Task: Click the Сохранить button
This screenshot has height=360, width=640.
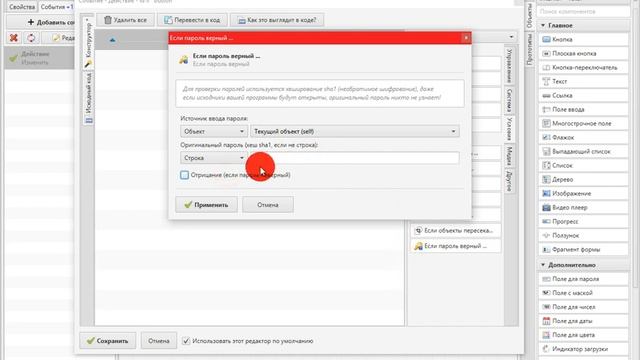Action: click(x=108, y=340)
